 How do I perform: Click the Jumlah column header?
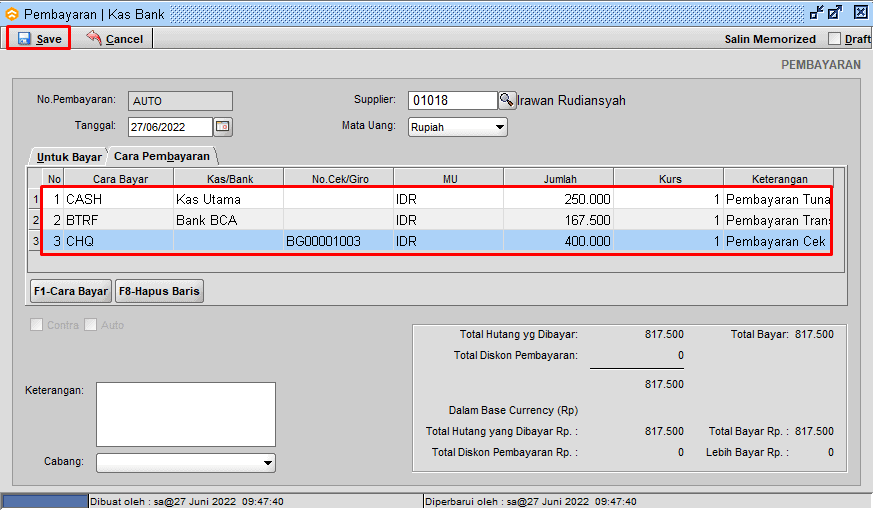pyautogui.click(x=560, y=179)
